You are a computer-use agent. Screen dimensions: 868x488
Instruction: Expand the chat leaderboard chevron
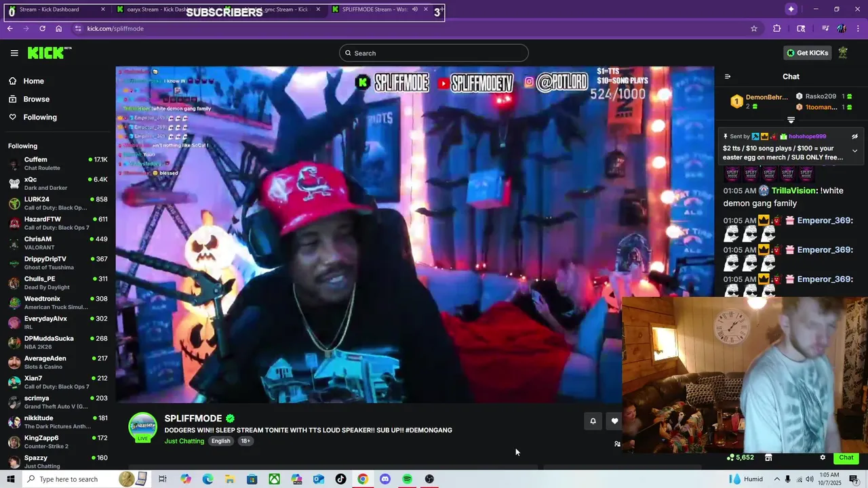pos(791,120)
